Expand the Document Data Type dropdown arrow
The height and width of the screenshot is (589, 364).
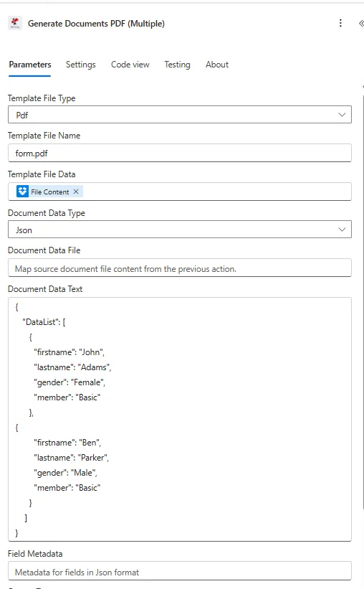click(342, 230)
